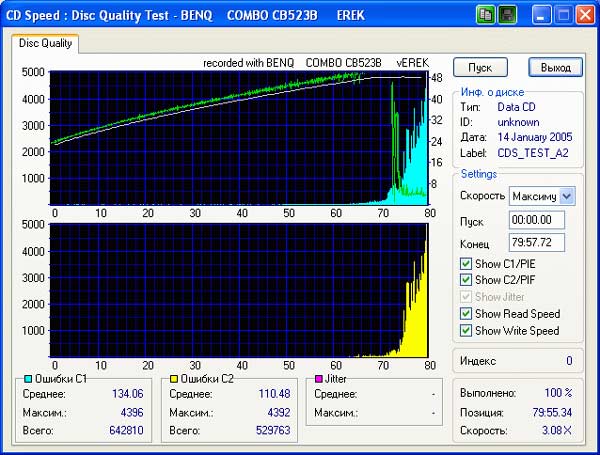Open the Скорость speed dropdown
Screen dimensions: 600x455
567,196
